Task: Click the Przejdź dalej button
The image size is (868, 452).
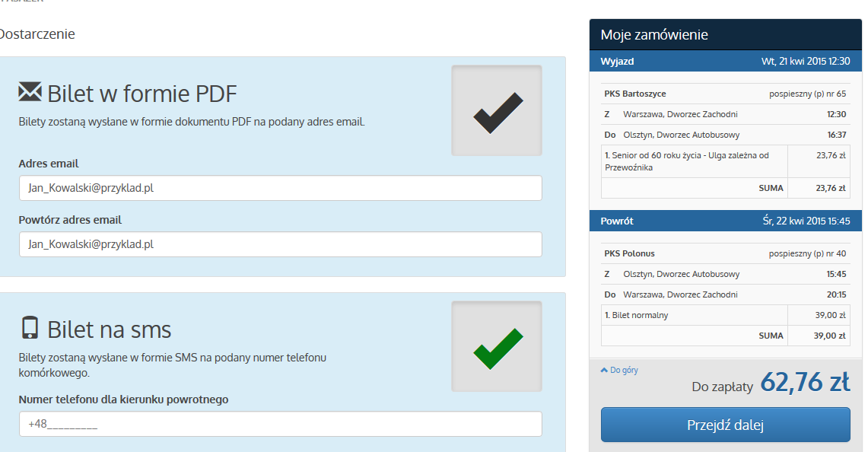Action: (x=725, y=425)
